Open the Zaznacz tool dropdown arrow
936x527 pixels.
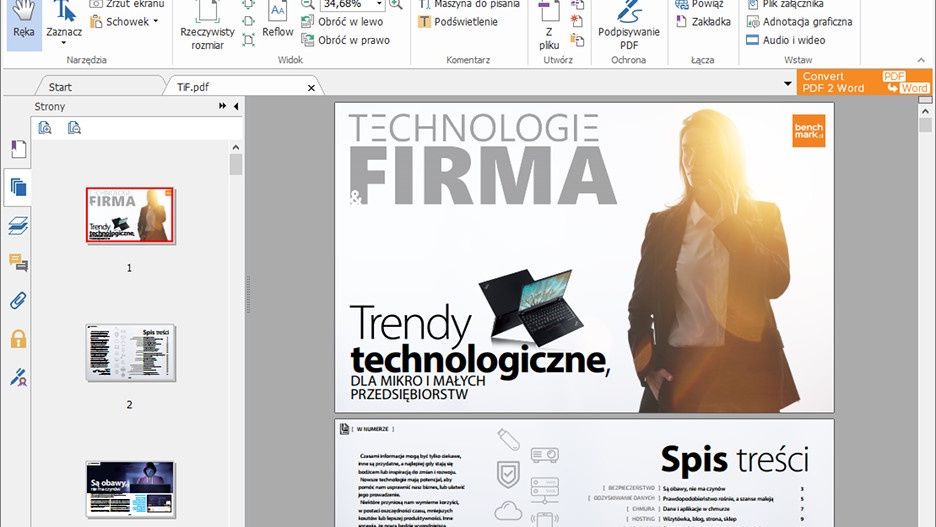point(64,44)
